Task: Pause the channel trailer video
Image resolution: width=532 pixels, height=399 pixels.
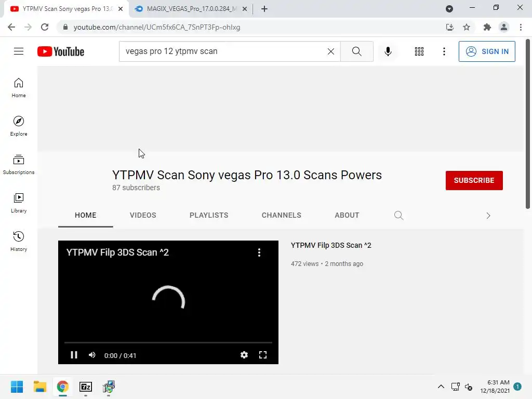Action: coord(74,355)
